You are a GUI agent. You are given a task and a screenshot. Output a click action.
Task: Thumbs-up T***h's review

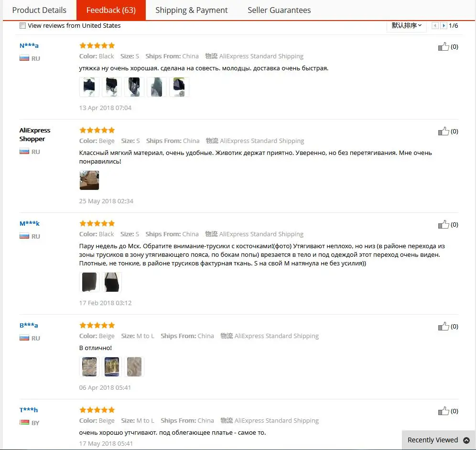444,411
